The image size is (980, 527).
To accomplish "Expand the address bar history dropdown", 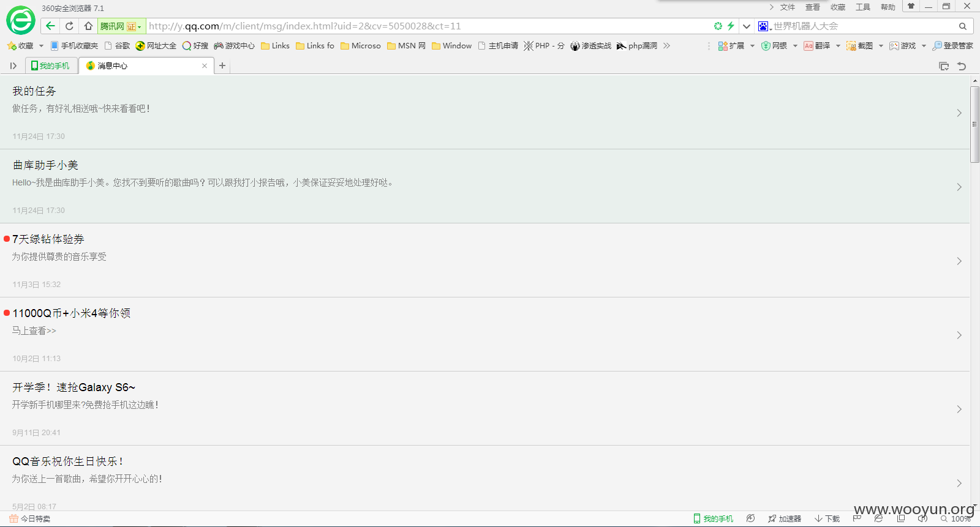I will point(746,26).
